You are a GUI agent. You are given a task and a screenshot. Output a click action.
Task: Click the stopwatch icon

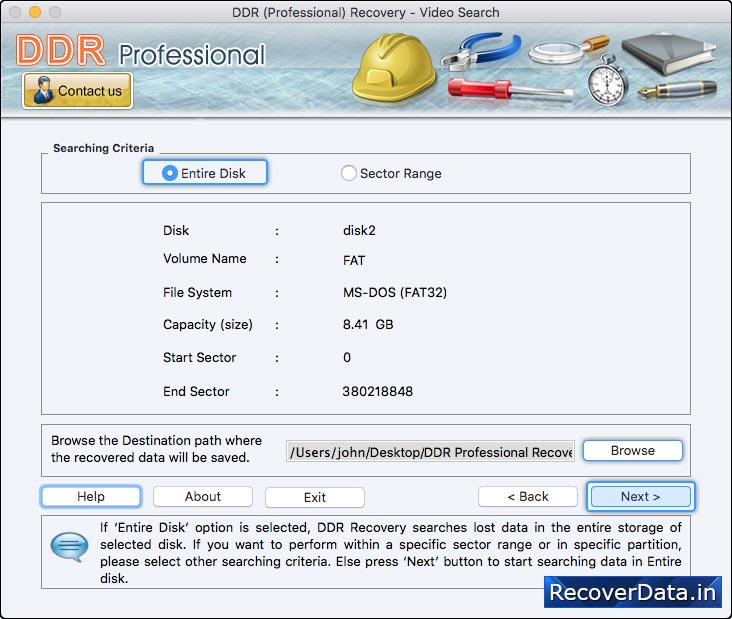tap(607, 80)
